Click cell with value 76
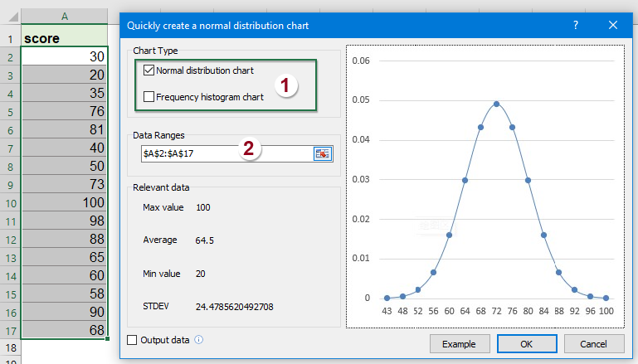 [x=65, y=111]
